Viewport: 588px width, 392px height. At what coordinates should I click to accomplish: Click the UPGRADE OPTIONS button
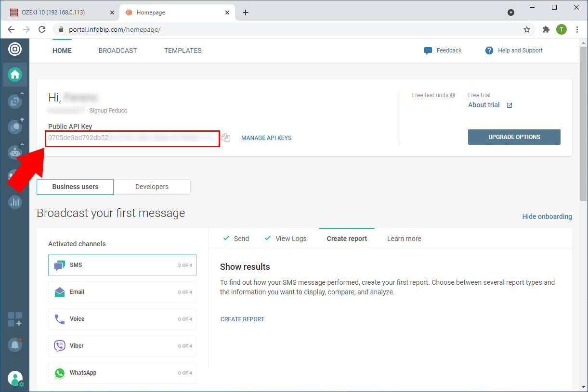(514, 137)
